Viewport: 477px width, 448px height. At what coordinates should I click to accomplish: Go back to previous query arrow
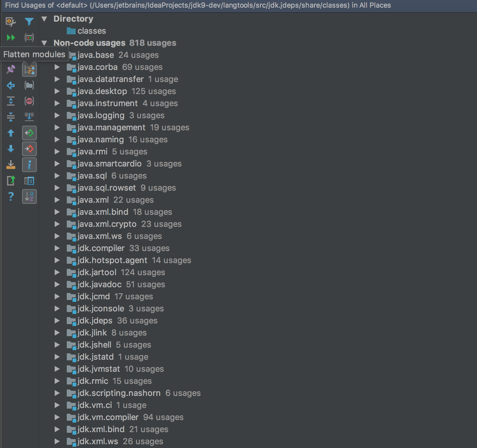point(11,85)
